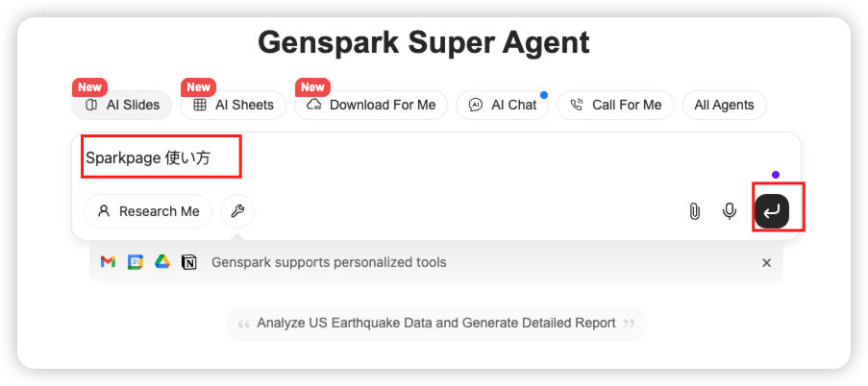Use the Analyze US Earthquake Data suggestion
The width and height of the screenshot is (868, 386).
coord(436,324)
